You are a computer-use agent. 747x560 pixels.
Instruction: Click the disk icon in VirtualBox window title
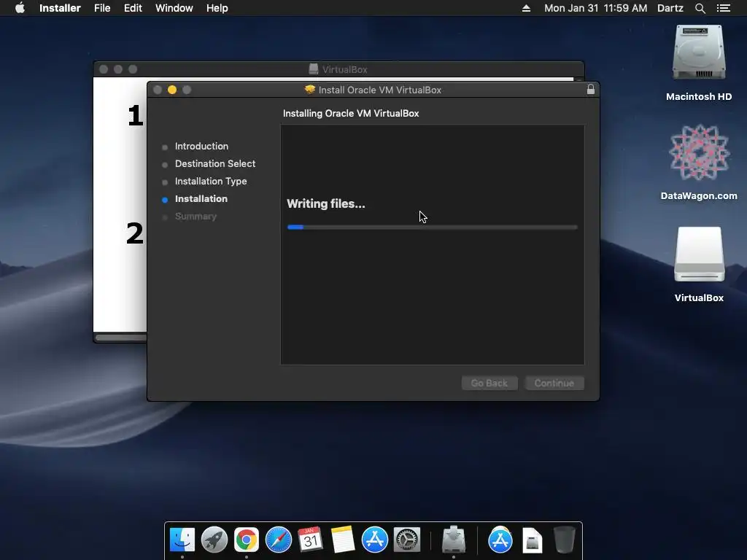tap(314, 69)
